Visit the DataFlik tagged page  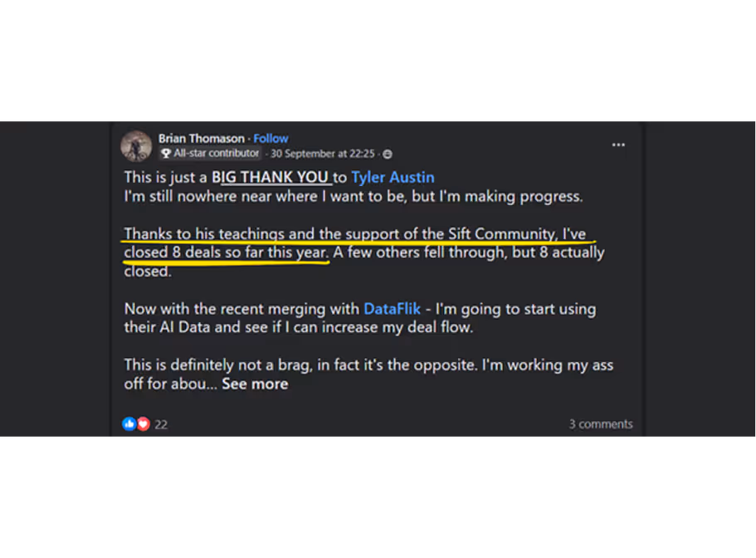392,309
